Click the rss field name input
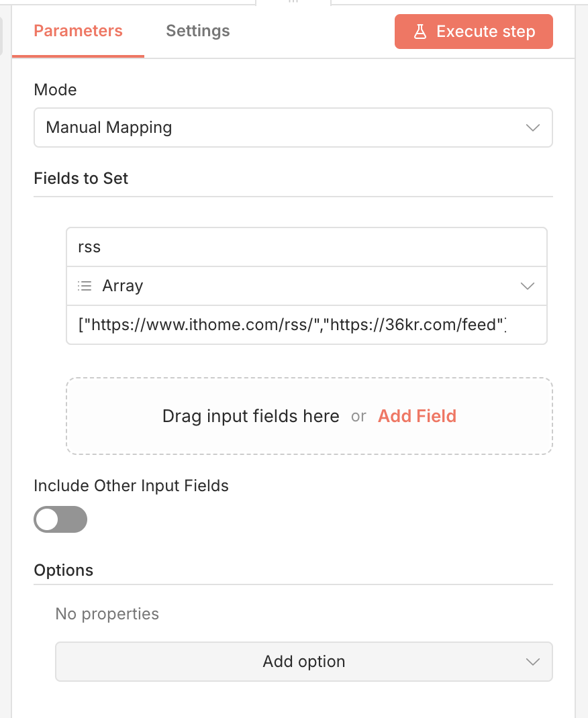 point(306,247)
